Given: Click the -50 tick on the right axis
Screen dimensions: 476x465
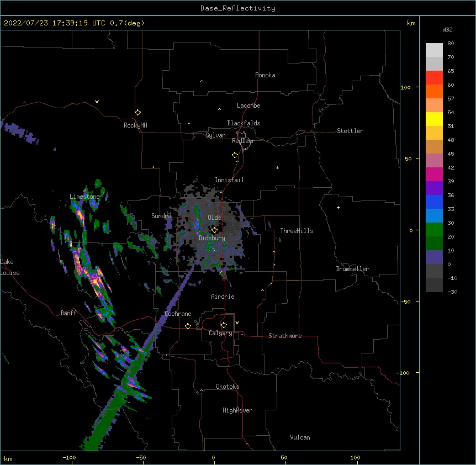Looking at the screenshot, I should (405, 302).
